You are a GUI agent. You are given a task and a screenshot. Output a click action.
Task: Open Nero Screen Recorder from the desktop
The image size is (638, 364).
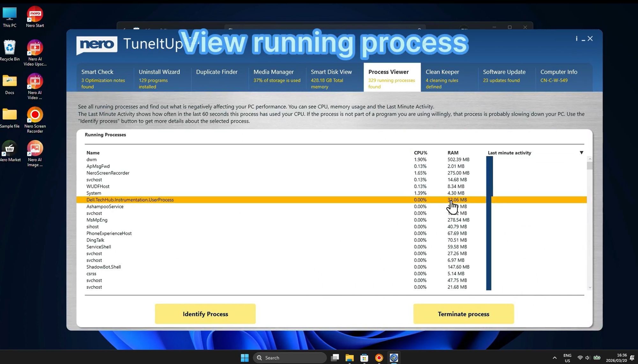[34, 115]
